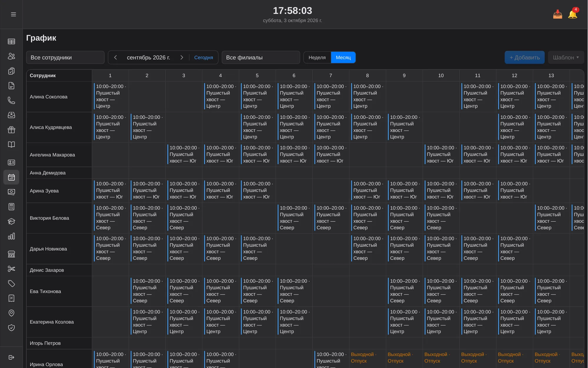Click the logout icon in sidebar
588x368 pixels.
point(11,357)
